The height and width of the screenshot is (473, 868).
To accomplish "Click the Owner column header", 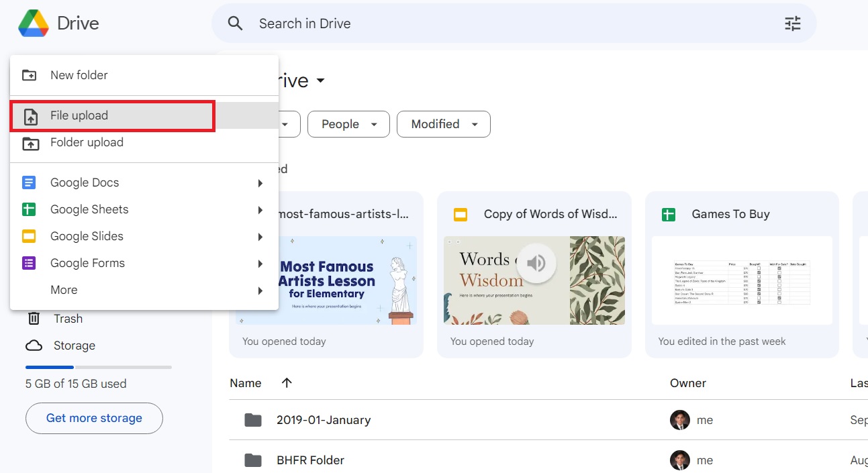I will click(x=688, y=383).
